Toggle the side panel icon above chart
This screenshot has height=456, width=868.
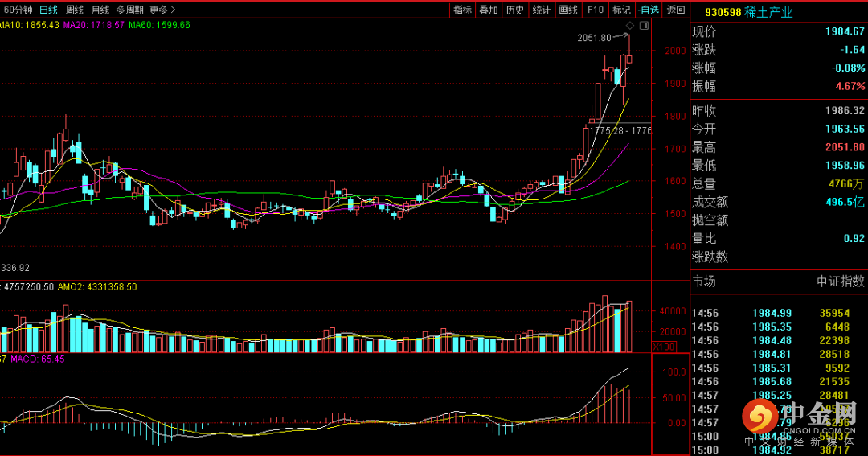(x=644, y=26)
